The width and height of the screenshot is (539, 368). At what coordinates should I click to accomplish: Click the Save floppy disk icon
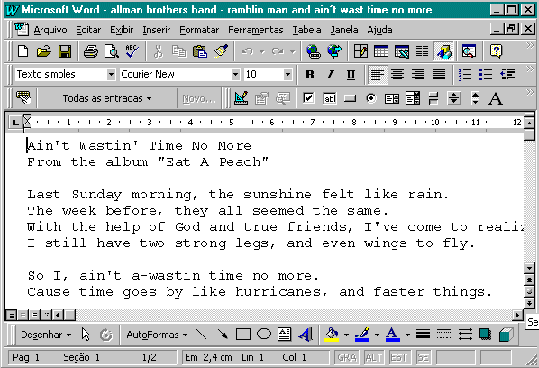coord(65,52)
